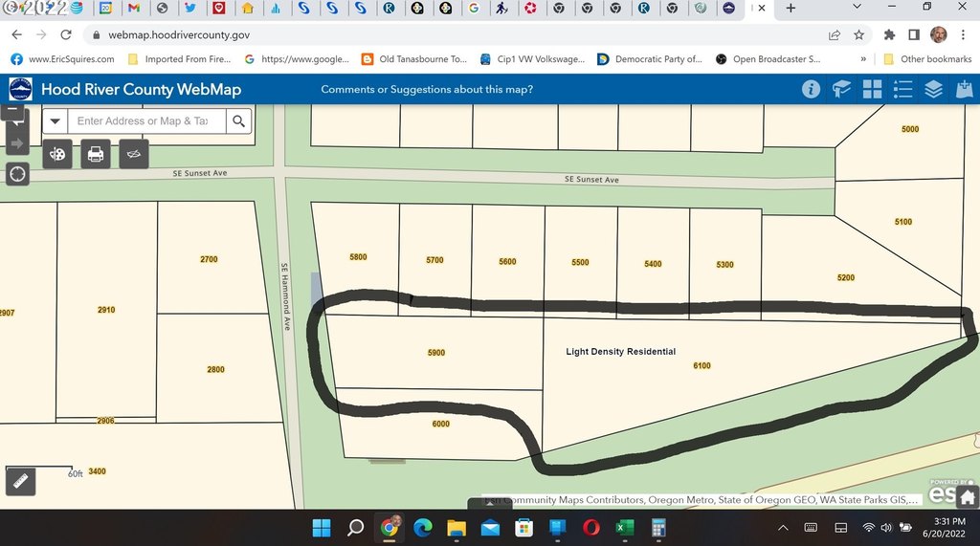
Task: Click the Print map button
Action: click(95, 153)
